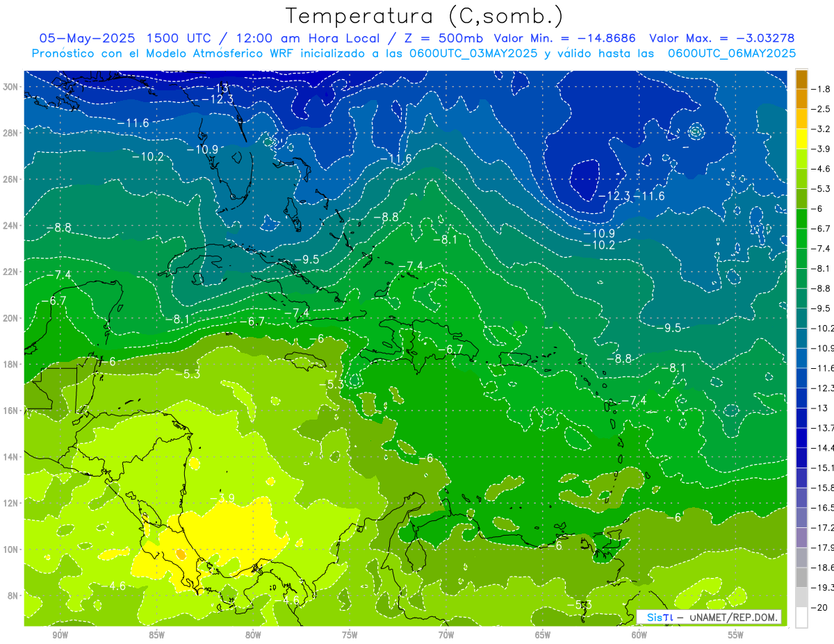Click the '-3.2' value on the color legend
Image resolution: width=834 pixels, height=644 pixels.
821,129
